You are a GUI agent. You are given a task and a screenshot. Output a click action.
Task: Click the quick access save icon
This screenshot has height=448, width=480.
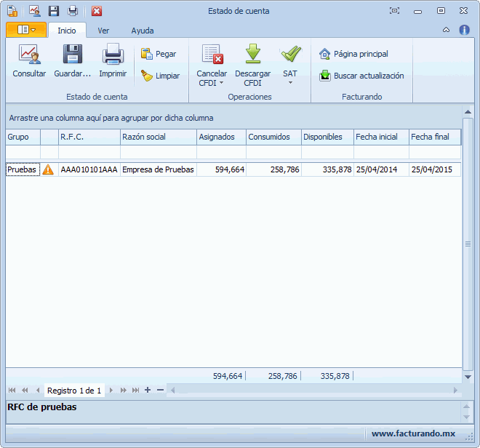[x=54, y=11]
